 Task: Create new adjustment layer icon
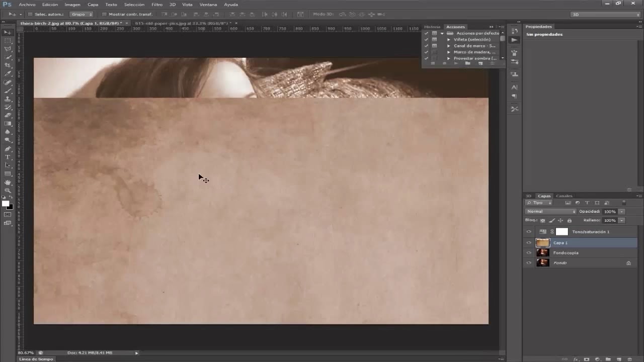pyautogui.click(x=597, y=359)
